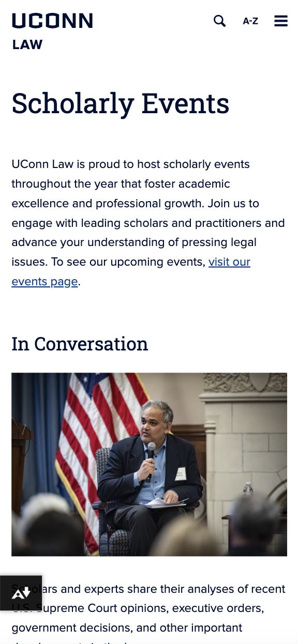The height and width of the screenshot is (644, 298).
Task: Click the "government decisions" text line
Action: coord(127,628)
